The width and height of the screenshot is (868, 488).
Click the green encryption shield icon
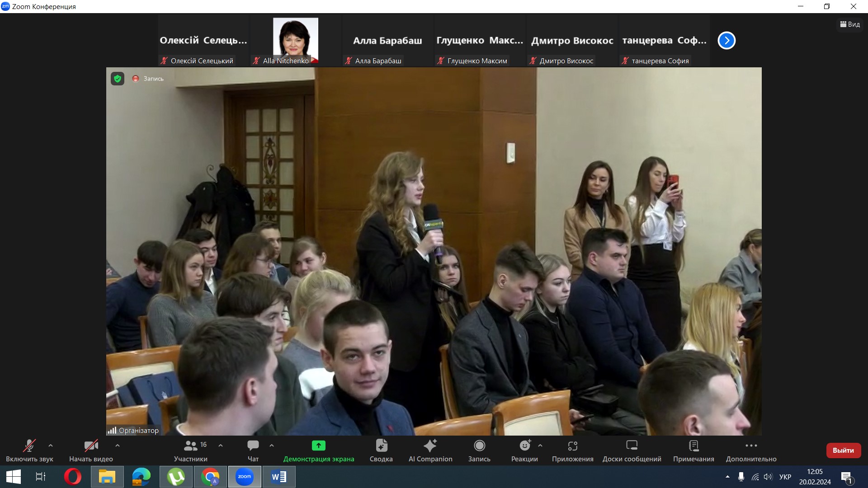118,79
